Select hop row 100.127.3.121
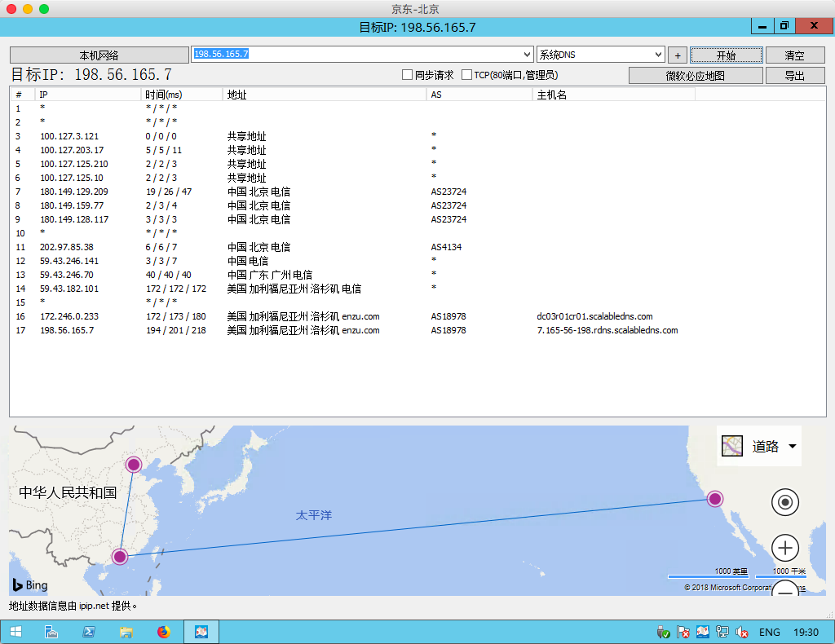Screen dimensions: 835x644 (417, 136)
